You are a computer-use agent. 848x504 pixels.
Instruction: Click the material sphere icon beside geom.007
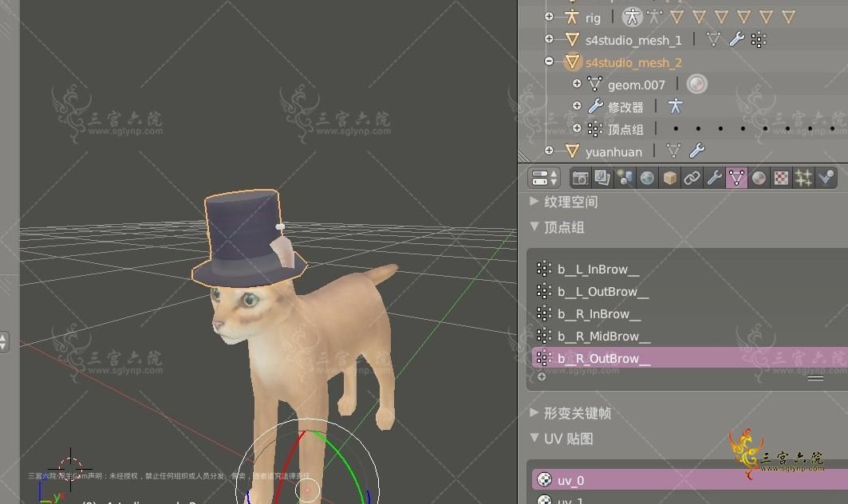click(696, 84)
